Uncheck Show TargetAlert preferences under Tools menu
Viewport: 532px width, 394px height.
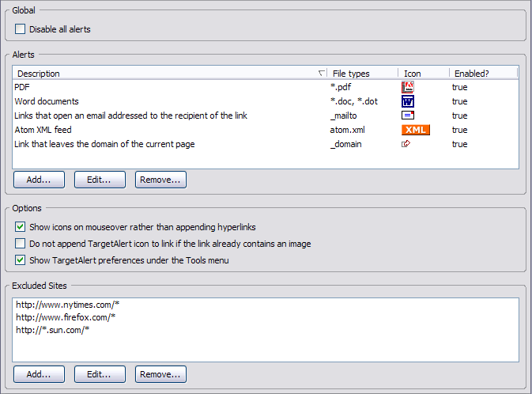coord(21,260)
